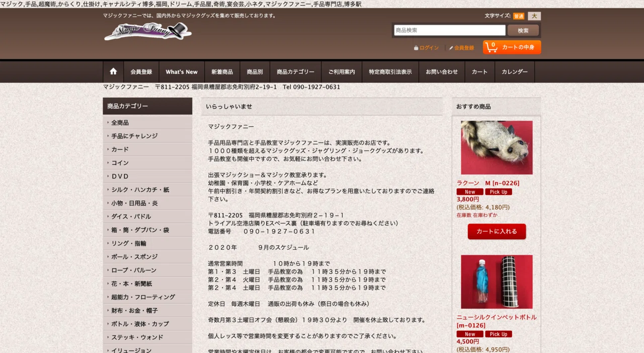Focus the 商品検索 search field
Image resolution: width=644 pixels, height=353 pixels.
(x=449, y=30)
